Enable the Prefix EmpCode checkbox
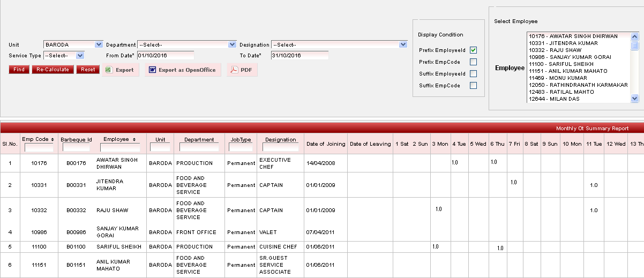The image size is (644, 278). click(x=473, y=62)
